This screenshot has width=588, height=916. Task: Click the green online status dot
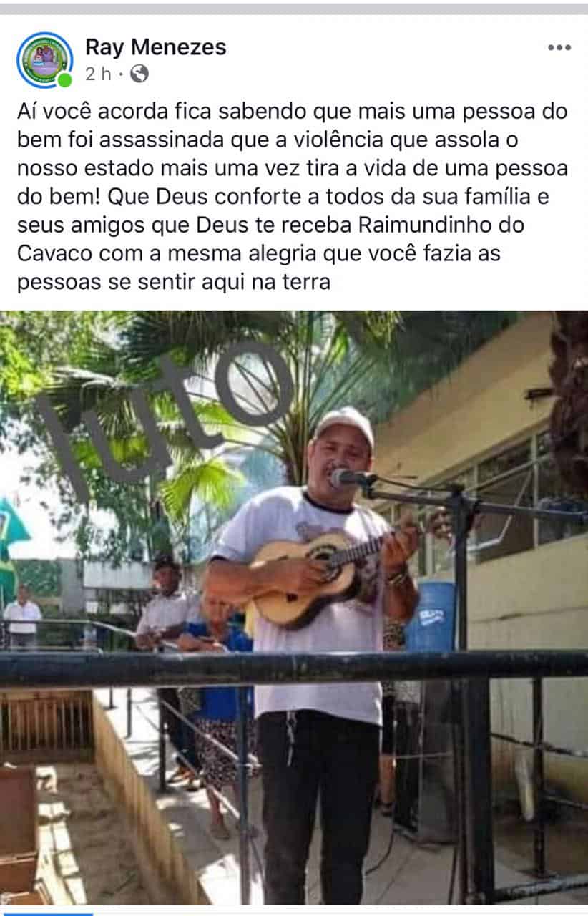point(65,79)
